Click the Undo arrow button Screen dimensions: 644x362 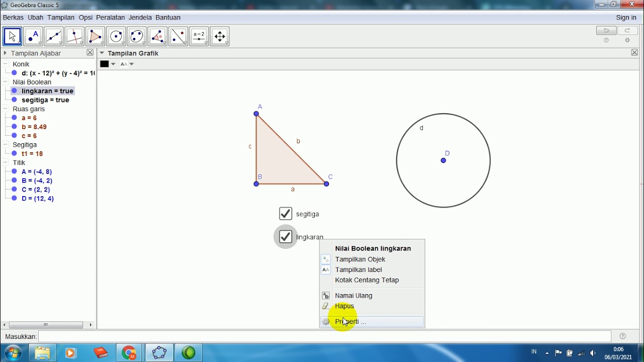coord(606,31)
